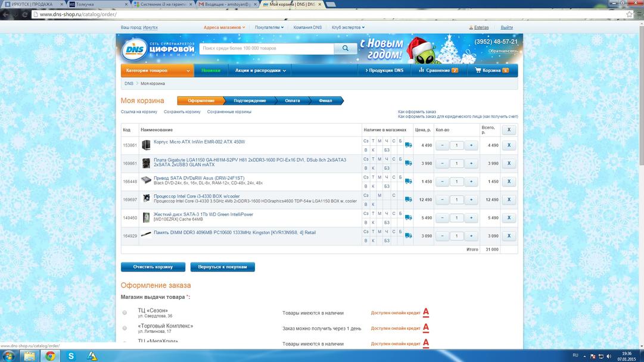
Task: Edit quantity field for Плата Gigabyte
Action: tap(457, 163)
